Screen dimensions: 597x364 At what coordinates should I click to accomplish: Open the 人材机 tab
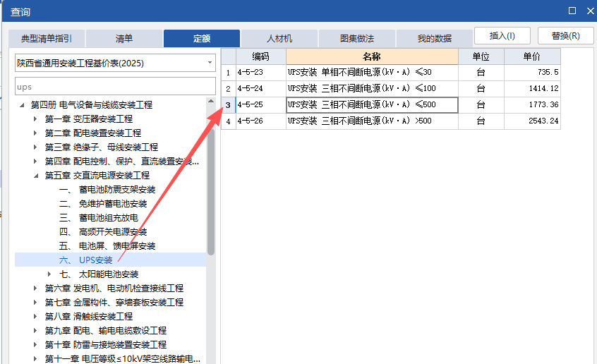coord(279,39)
